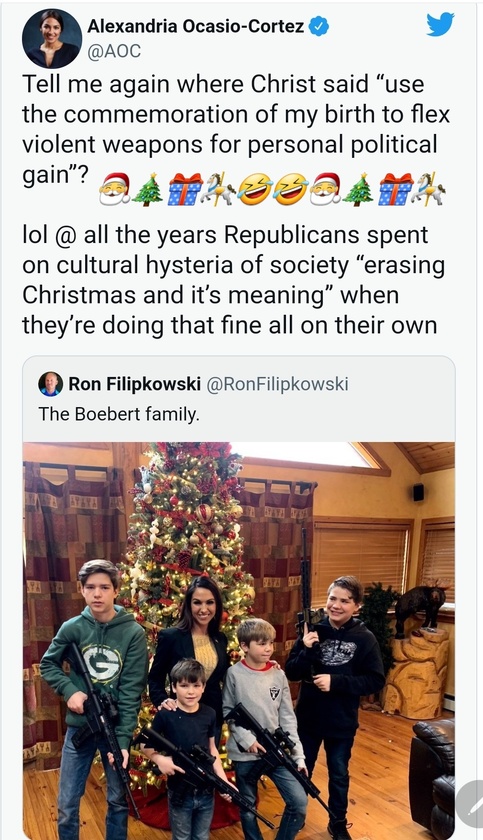This screenshot has width=483, height=840.
Task: Click the blue verified checkmark badge
Action: pyautogui.click(x=320, y=26)
